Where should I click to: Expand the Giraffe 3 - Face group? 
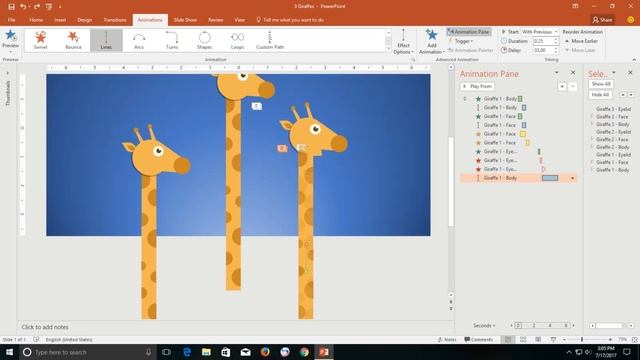[592, 117]
